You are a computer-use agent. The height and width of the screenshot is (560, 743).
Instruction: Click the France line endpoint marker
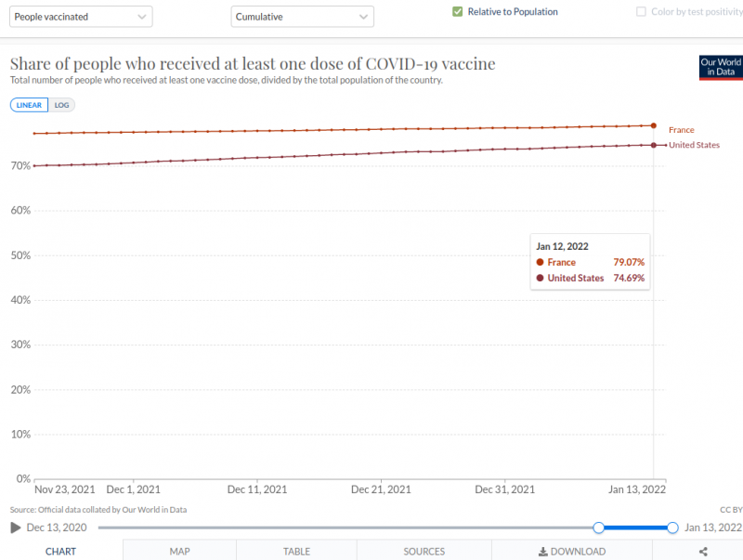click(654, 125)
